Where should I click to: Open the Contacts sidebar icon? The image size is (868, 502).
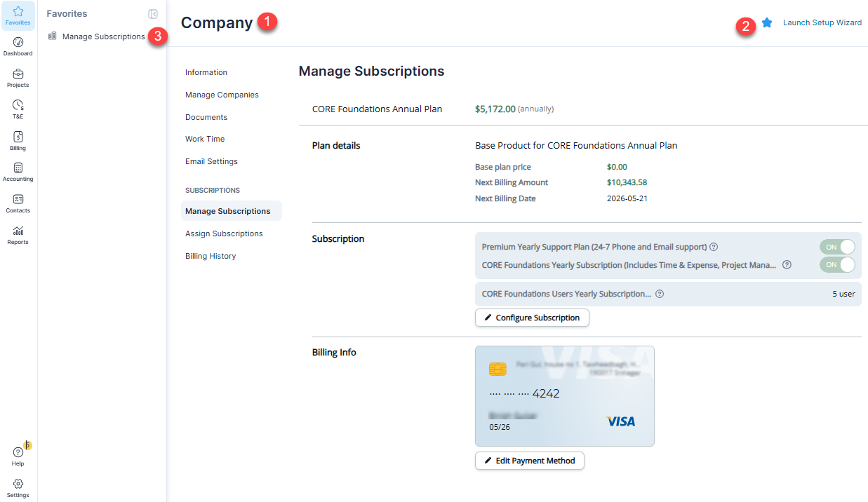pos(18,199)
